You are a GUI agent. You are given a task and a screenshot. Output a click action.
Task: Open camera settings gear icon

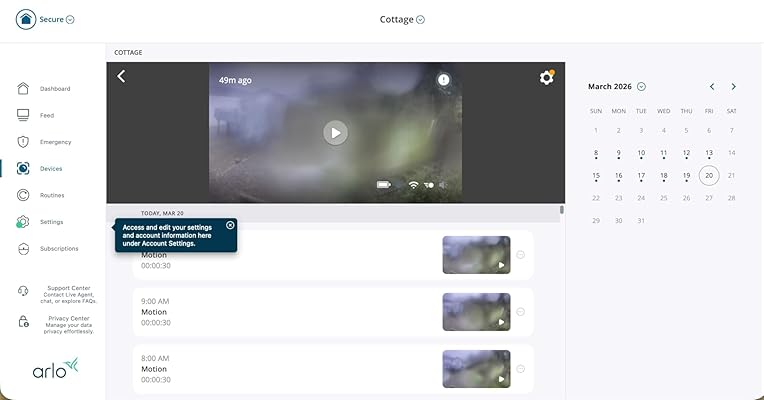[547, 77]
